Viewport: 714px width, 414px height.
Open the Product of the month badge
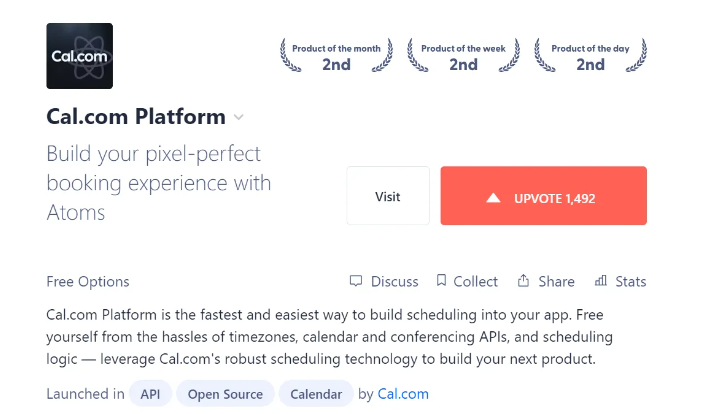[x=336, y=56]
